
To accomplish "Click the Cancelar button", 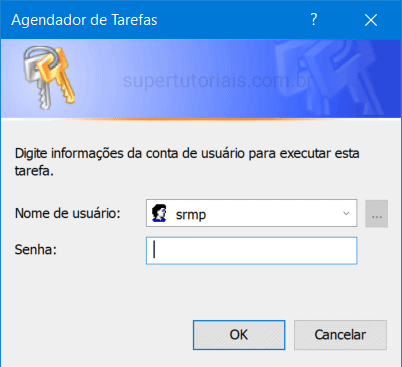I will pos(340,335).
